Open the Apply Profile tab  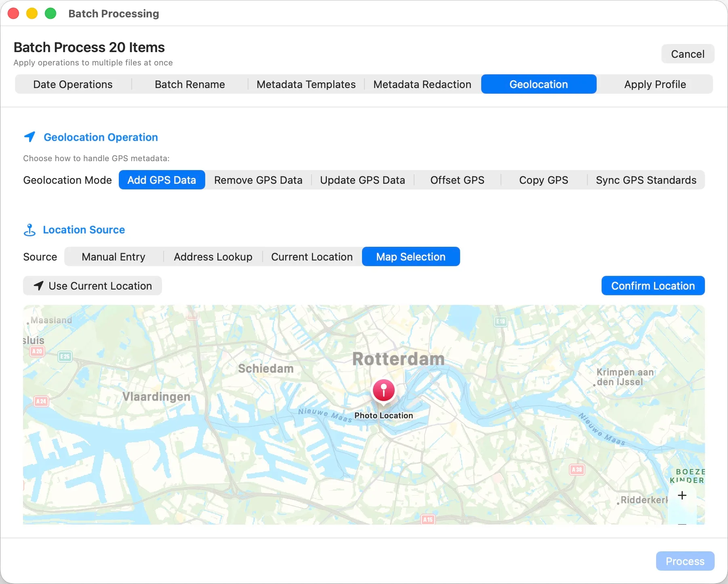tap(655, 84)
